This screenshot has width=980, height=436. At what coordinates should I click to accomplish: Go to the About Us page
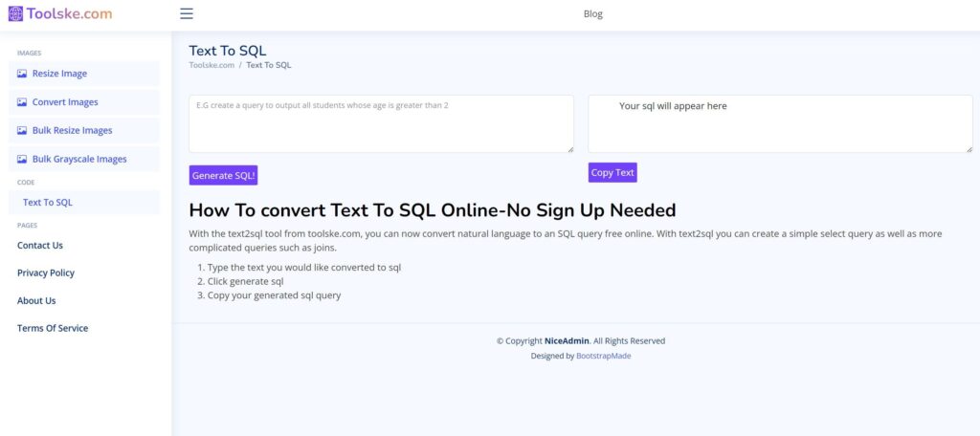(36, 301)
